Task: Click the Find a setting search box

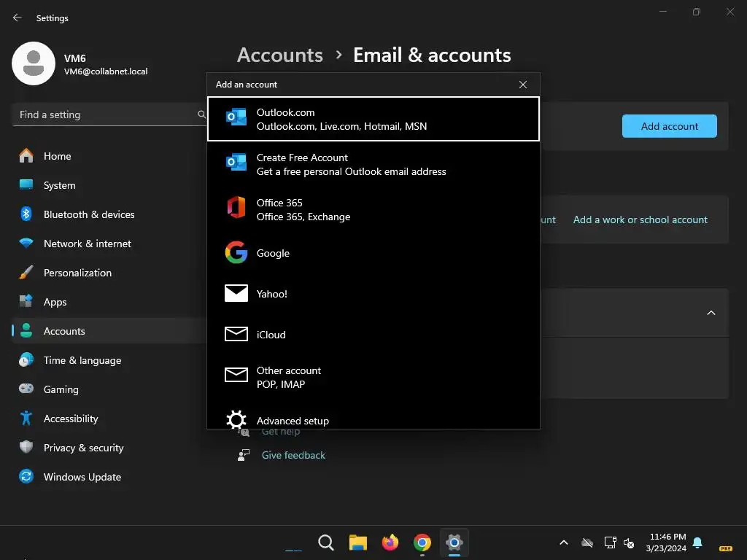Action: (109, 114)
